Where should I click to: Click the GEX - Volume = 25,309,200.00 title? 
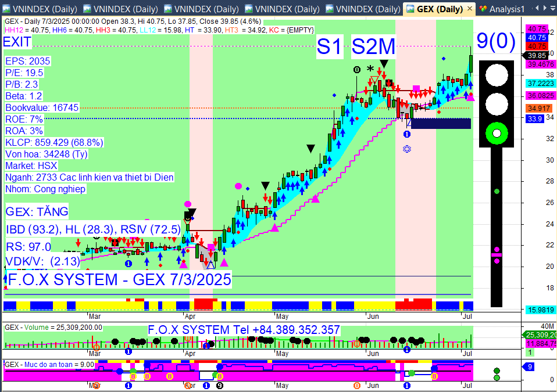(x=53, y=328)
